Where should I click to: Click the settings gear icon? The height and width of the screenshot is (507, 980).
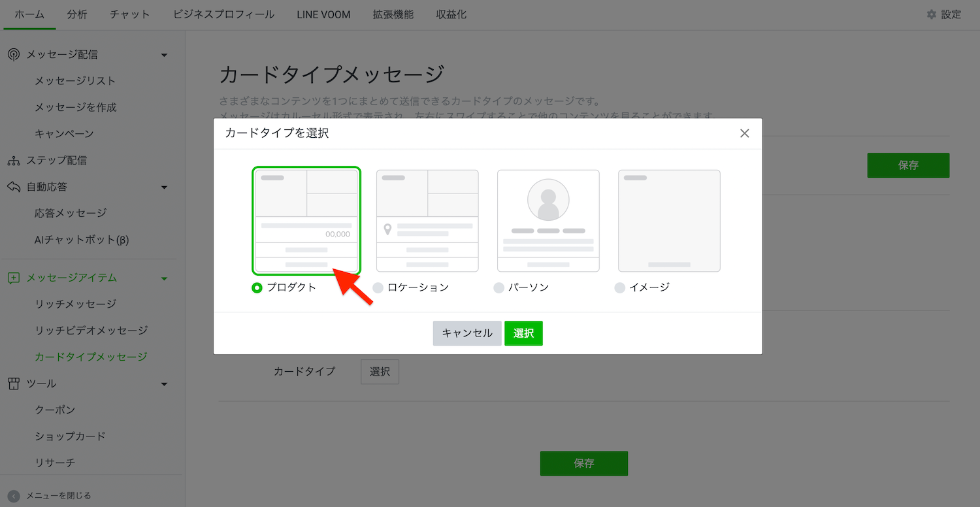932,14
